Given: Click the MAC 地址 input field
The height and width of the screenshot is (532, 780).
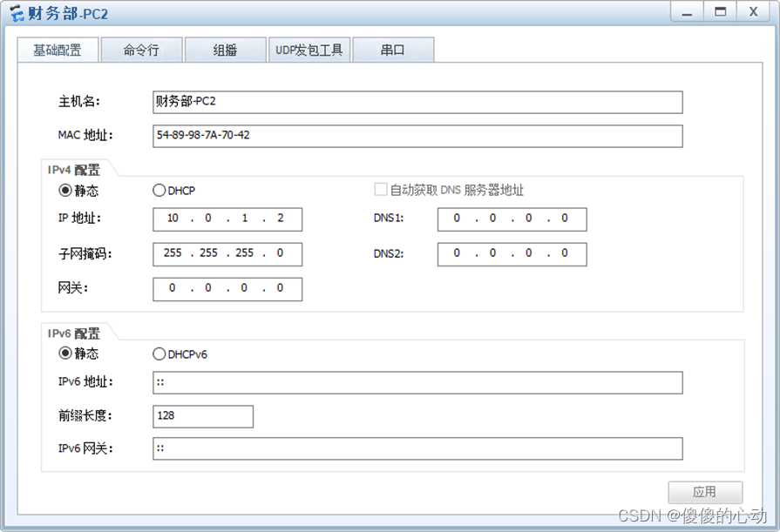Looking at the screenshot, I should tap(417, 136).
